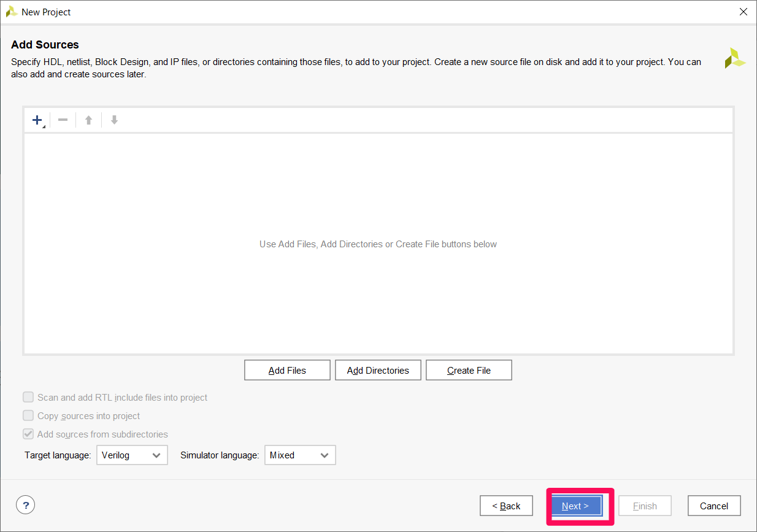Image resolution: width=757 pixels, height=532 pixels.
Task: Go to previous step with Back button
Action: 506,506
